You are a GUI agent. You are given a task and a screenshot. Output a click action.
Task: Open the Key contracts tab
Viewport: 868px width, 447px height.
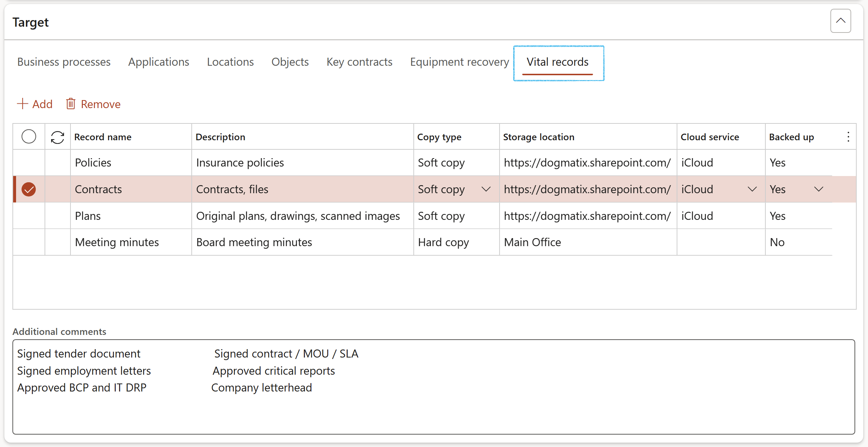click(359, 62)
